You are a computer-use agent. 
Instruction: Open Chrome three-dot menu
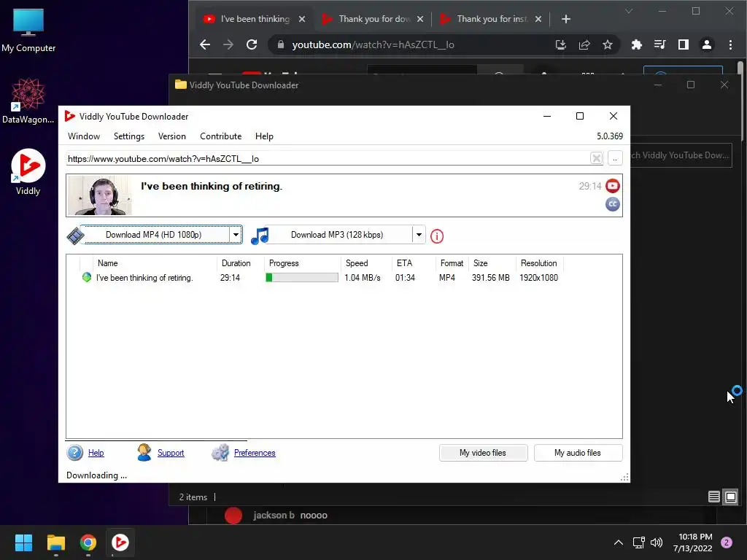730,44
